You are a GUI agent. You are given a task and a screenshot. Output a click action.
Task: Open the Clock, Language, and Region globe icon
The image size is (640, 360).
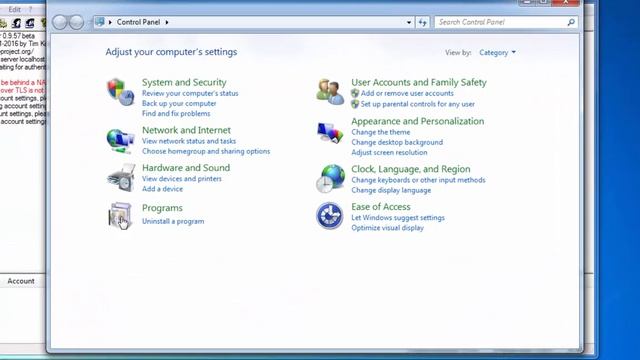coord(330,178)
